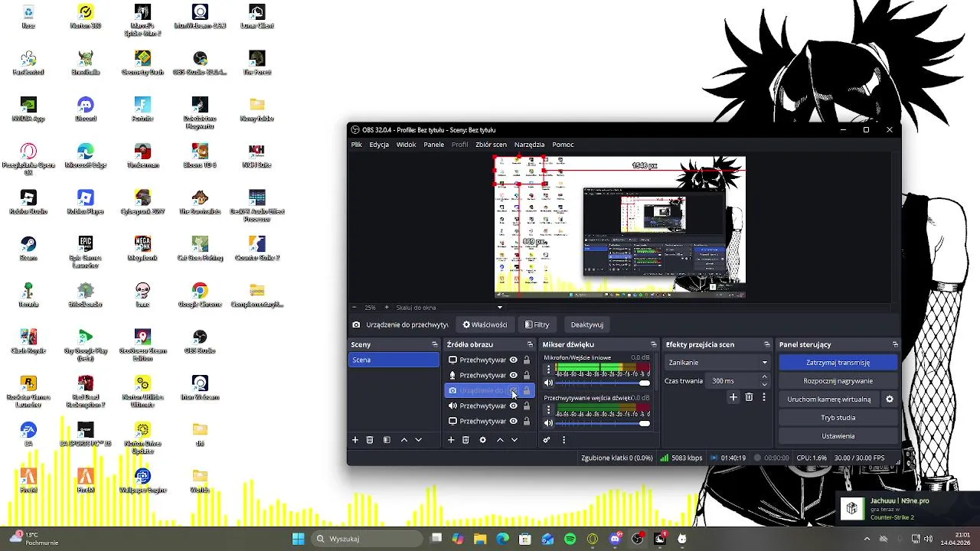The image size is (980, 551).
Task: Open Ustawienia from Panel sterujący
Action: tap(838, 436)
